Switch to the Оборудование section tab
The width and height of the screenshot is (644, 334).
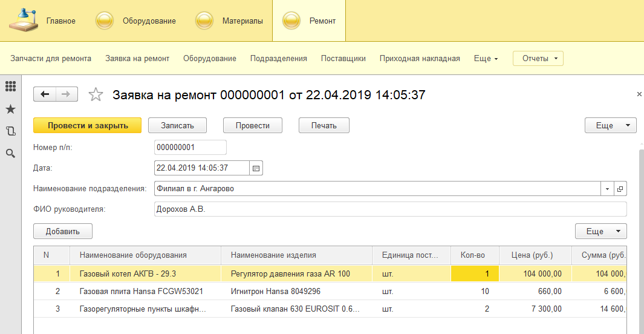point(136,21)
